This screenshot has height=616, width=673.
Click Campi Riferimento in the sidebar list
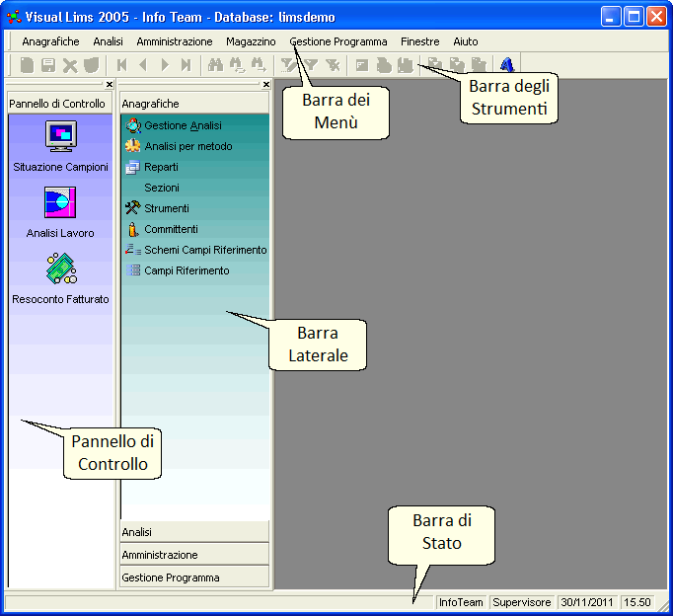click(x=187, y=270)
